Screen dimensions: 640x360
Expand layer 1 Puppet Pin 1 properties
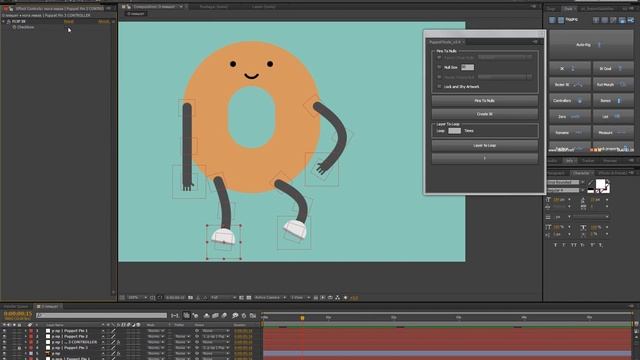click(25, 331)
